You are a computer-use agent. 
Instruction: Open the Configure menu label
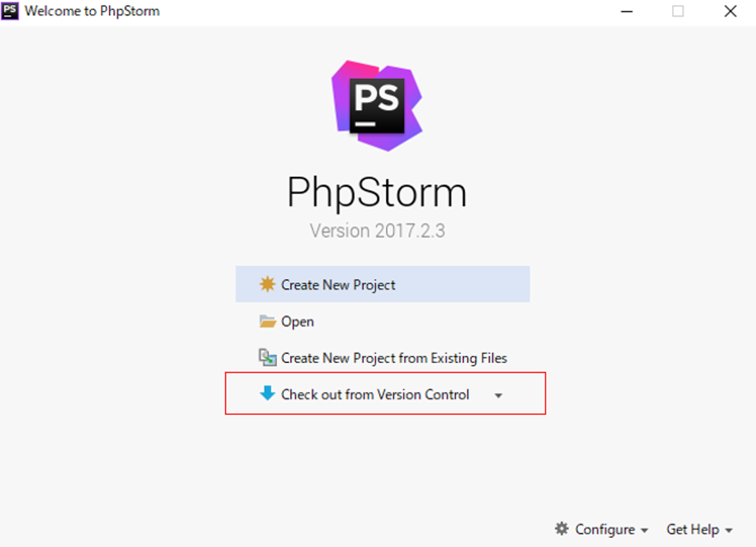[605, 529]
